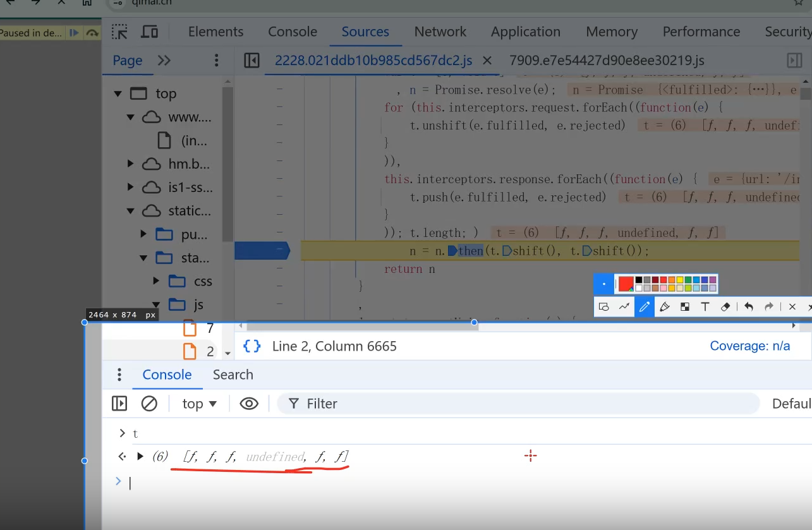This screenshot has height=530, width=812.
Task: Select the Page navigator tab
Action: click(x=128, y=61)
